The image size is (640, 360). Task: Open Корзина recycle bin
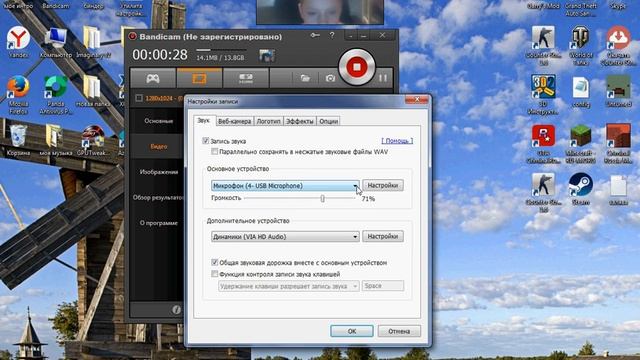click(18, 140)
